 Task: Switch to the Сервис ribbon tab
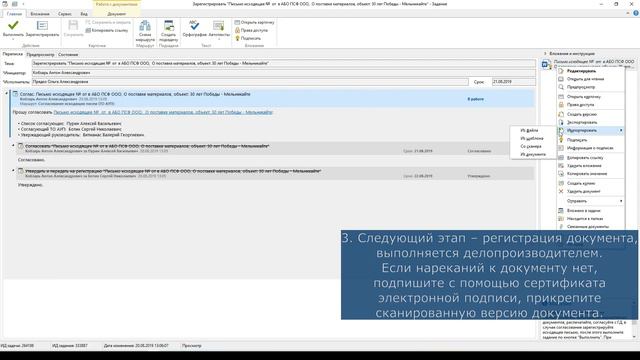click(64, 14)
